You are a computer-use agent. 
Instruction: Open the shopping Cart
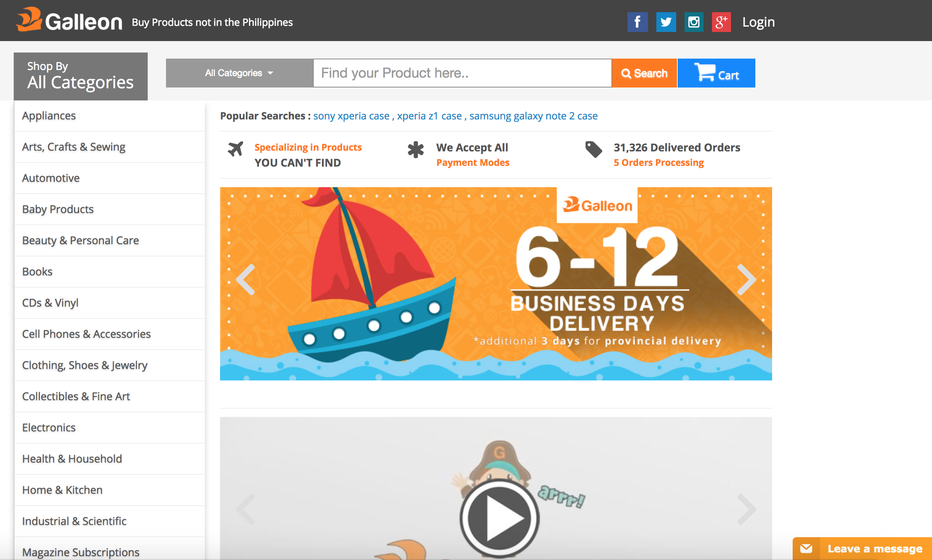click(x=716, y=73)
